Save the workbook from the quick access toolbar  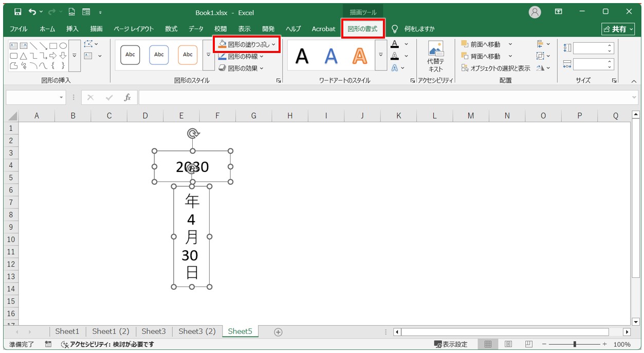point(18,12)
